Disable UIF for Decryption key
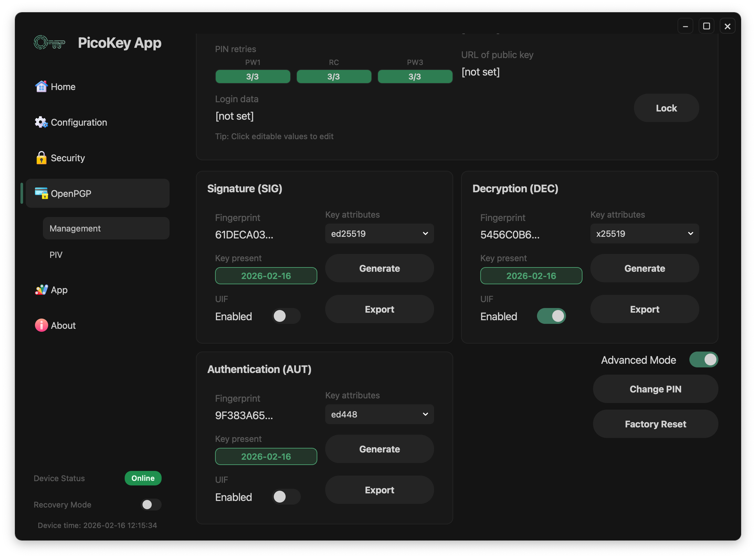 [x=551, y=316]
